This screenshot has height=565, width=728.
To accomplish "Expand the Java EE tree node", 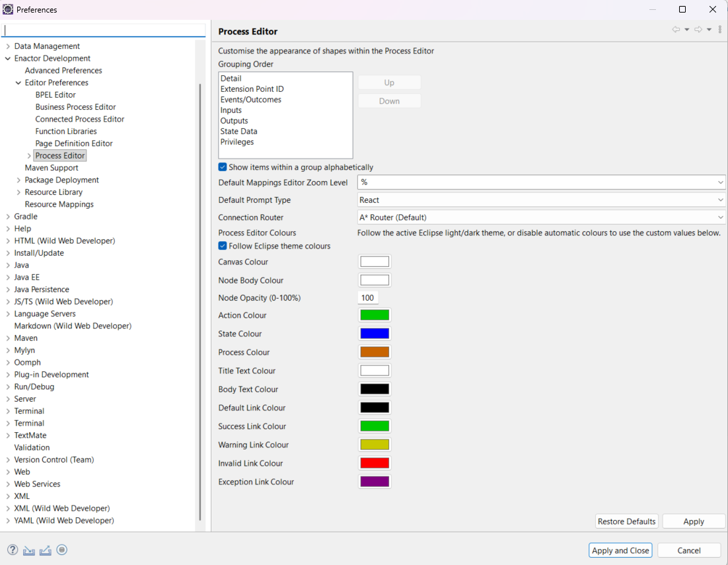I will [8, 277].
